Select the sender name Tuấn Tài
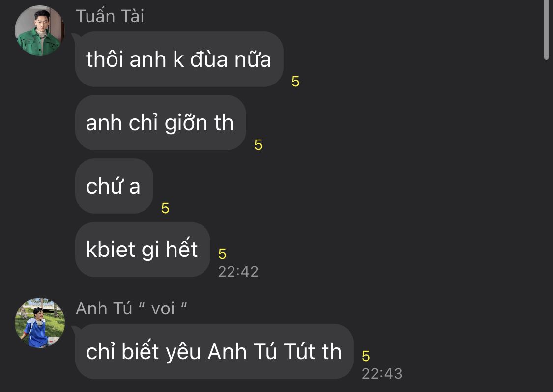The height and width of the screenshot is (392, 553). 110,16
